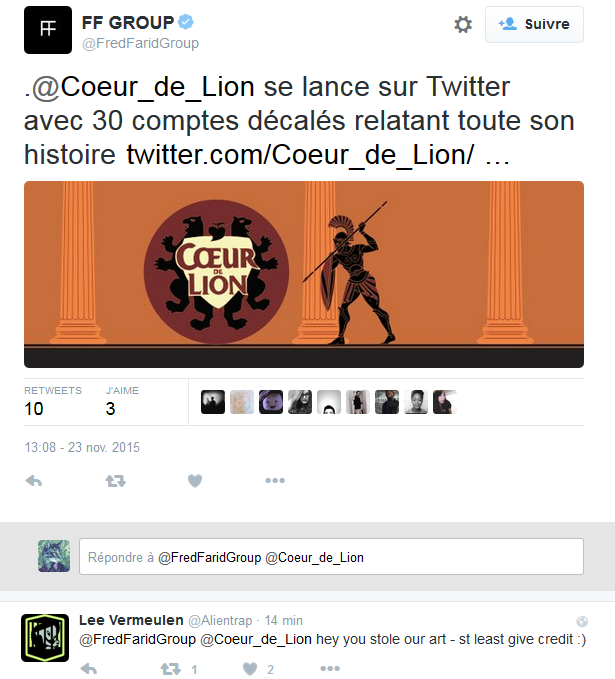Click the reply text field
The width and height of the screenshot is (615, 679).
(331, 557)
